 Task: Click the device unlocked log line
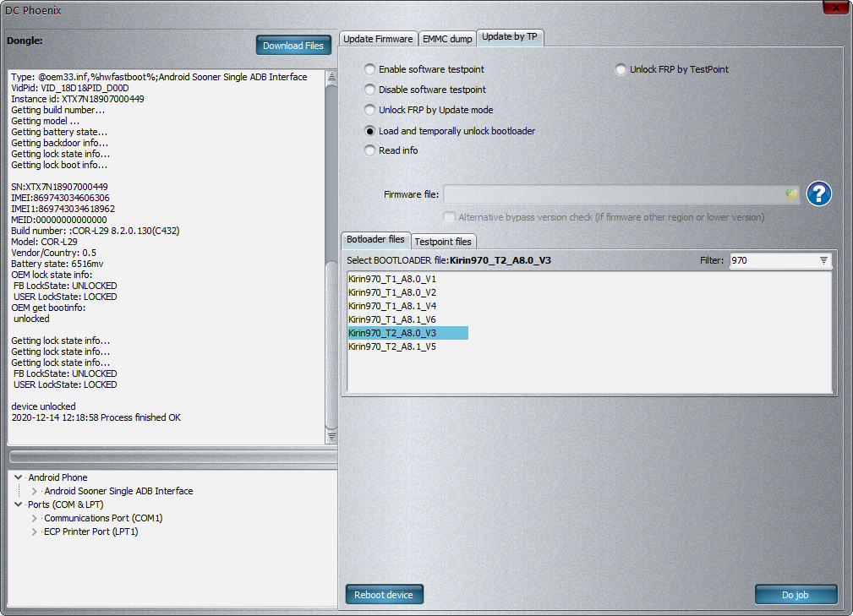pos(43,406)
